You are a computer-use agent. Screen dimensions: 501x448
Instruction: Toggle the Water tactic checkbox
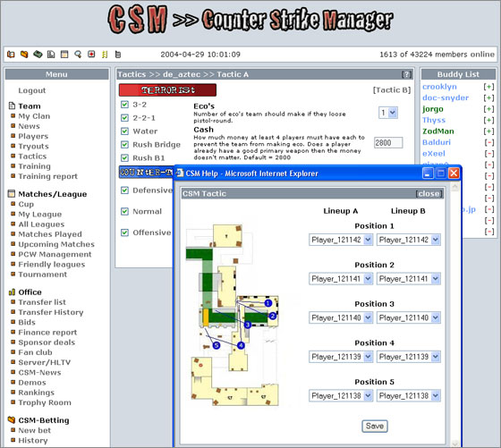point(124,131)
